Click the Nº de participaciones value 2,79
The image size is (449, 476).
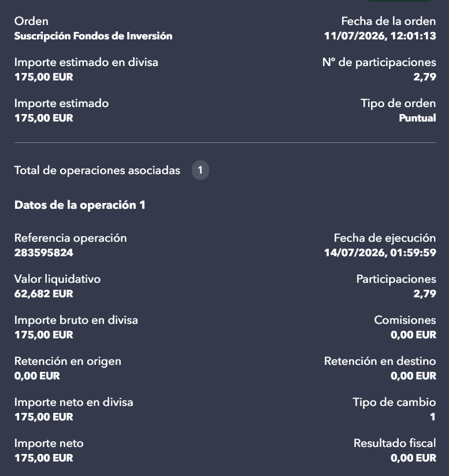pos(425,77)
